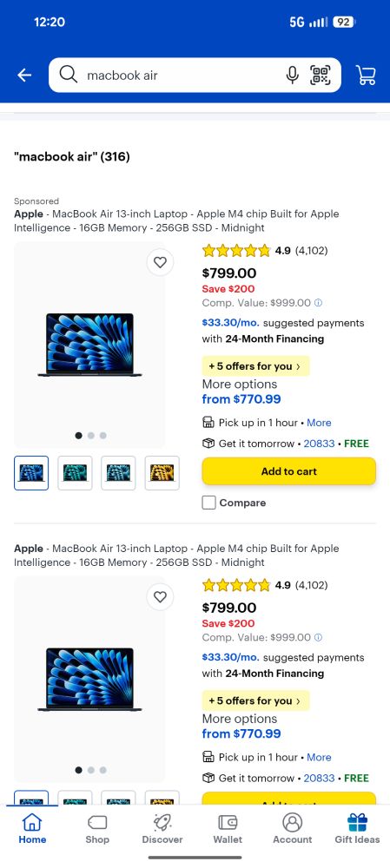This screenshot has height=868, width=390.
Task: Favorite the sponsored MacBook Air with heart icon
Action: [160, 262]
